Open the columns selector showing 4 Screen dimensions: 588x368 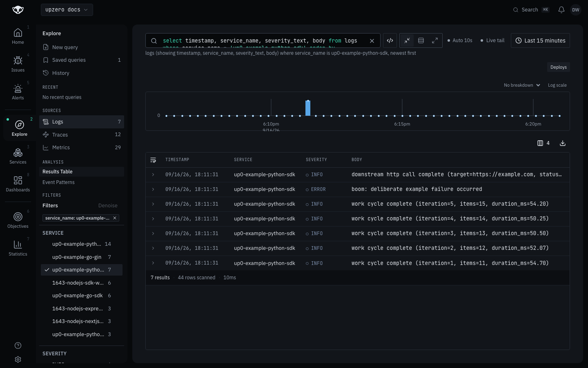543,143
